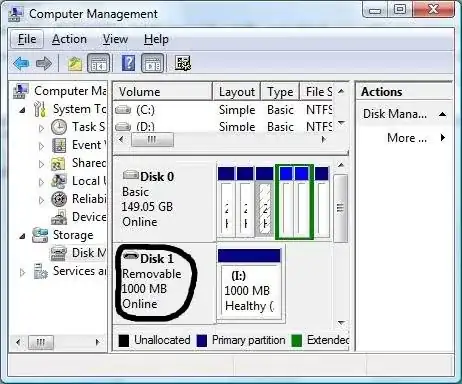Select Local Users and Groups icon
This screenshot has height=384, width=462.
[59, 181]
